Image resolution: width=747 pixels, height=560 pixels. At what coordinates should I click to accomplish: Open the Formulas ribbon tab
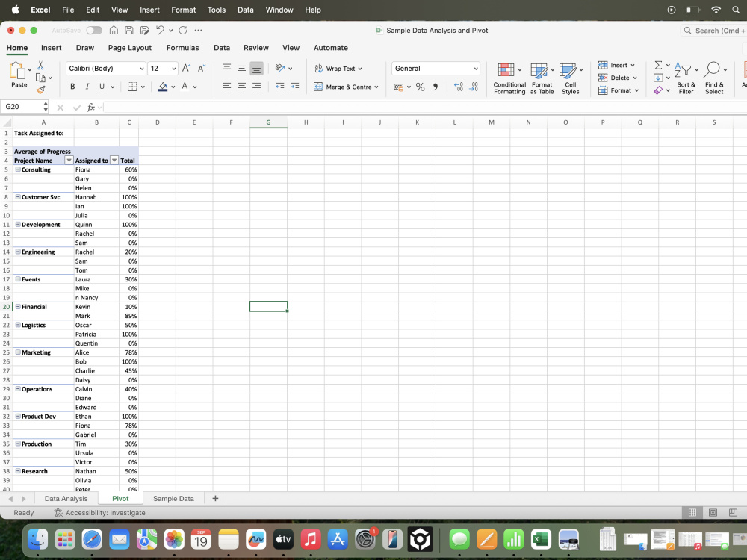coord(182,48)
